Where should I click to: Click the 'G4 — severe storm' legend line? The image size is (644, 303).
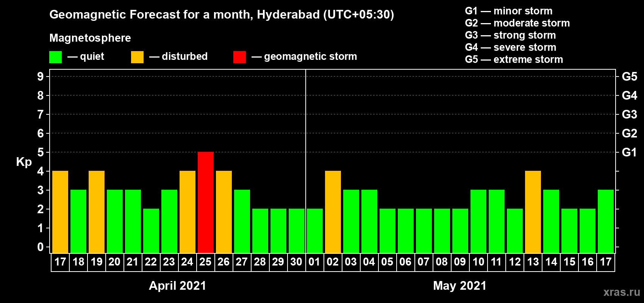511,47
